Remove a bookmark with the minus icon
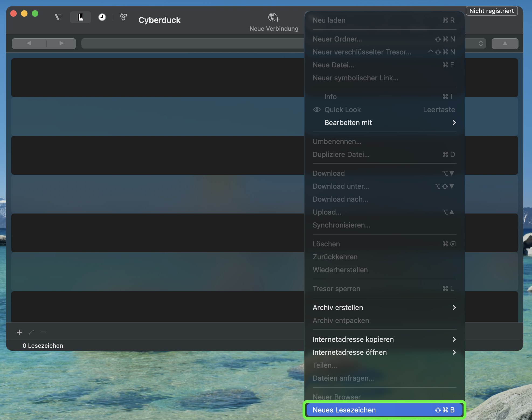 point(43,332)
